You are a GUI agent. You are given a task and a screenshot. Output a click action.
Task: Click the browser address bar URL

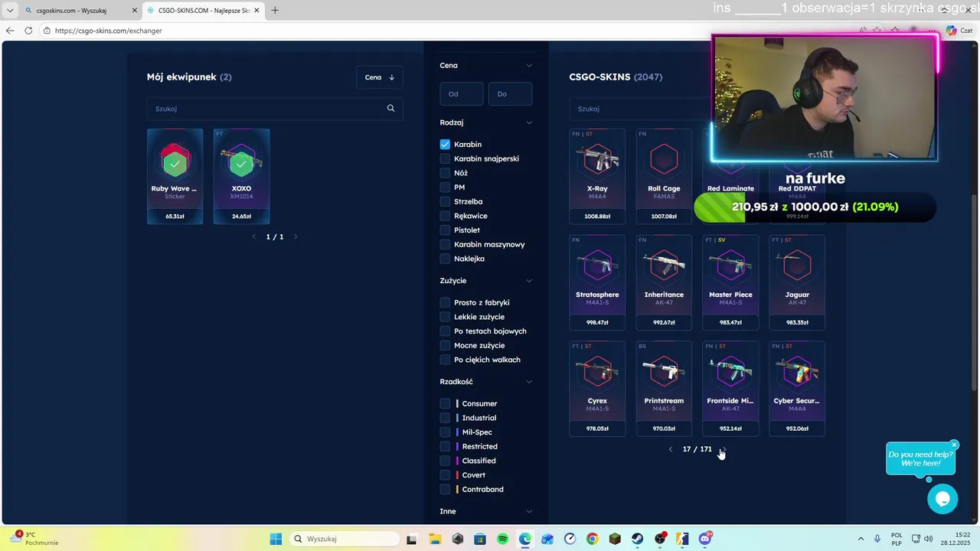tap(108, 31)
